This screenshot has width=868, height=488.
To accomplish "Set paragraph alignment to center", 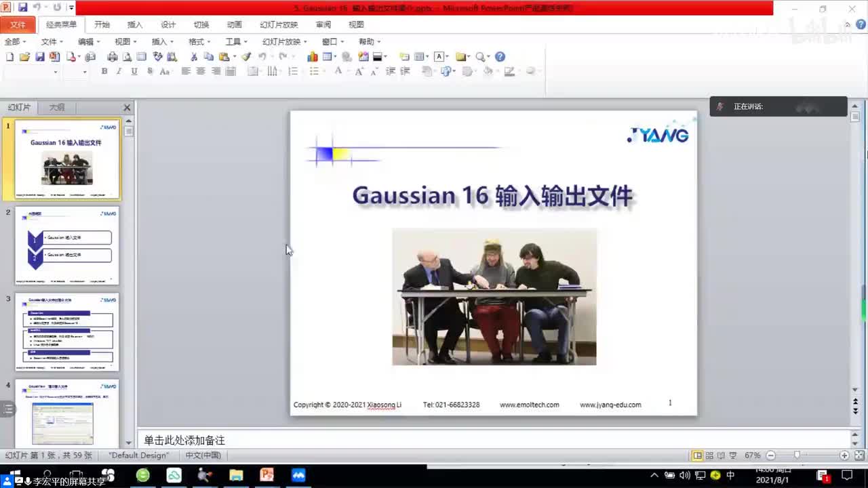I will pyautogui.click(x=200, y=71).
